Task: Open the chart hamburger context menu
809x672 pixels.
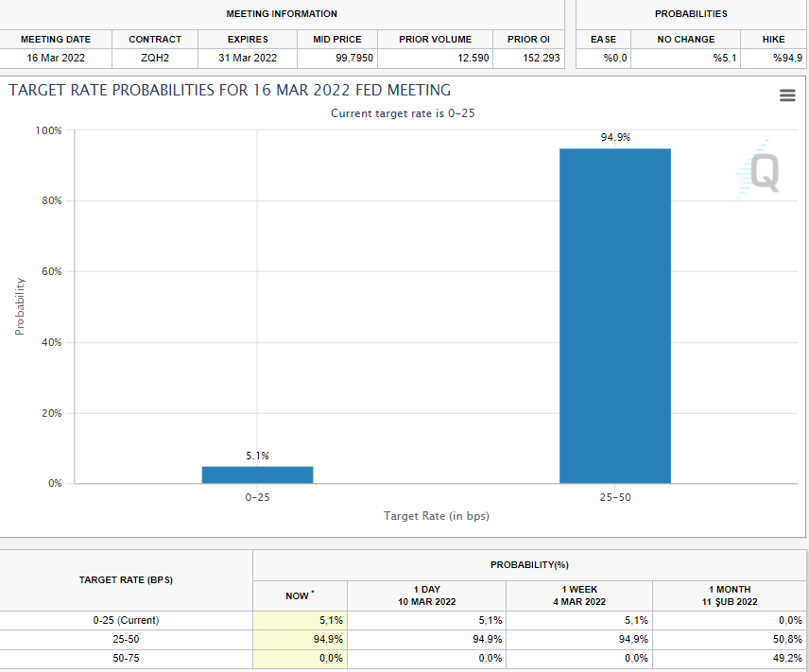Action: click(786, 95)
